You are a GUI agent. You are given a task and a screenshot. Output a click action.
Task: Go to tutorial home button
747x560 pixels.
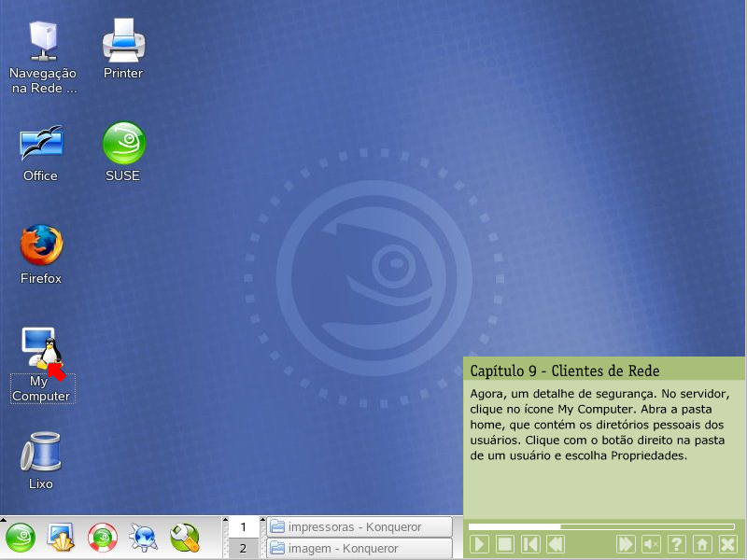point(702,544)
